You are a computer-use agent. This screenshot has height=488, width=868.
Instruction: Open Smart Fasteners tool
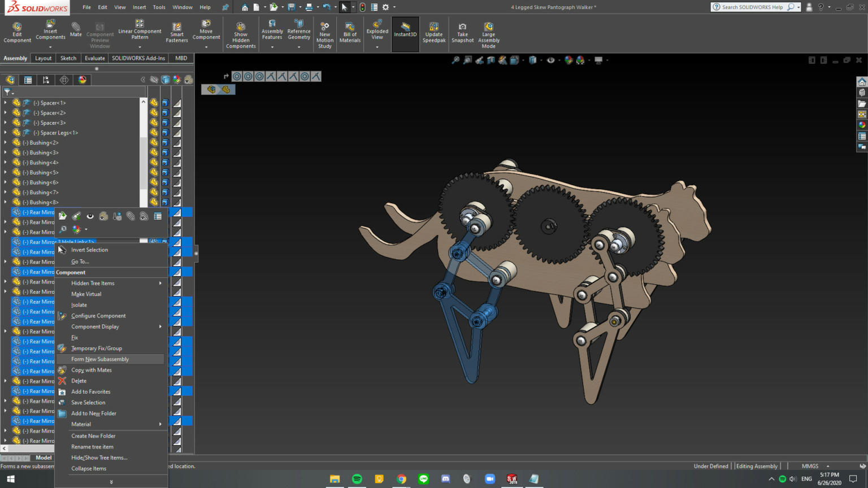coord(177,33)
